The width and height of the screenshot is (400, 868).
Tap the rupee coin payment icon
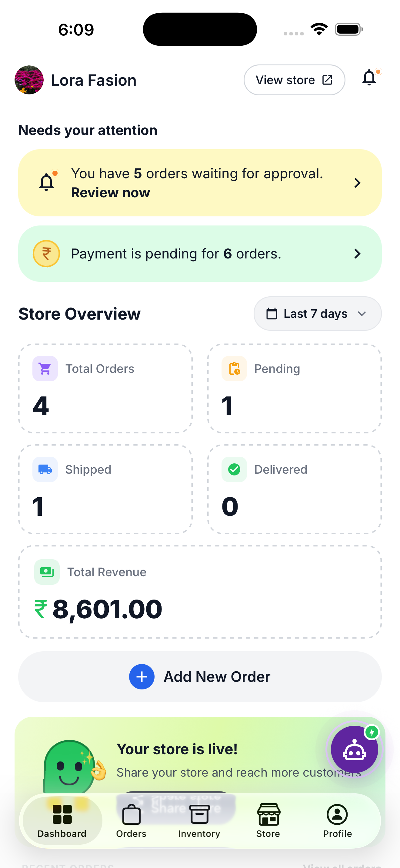(46, 253)
